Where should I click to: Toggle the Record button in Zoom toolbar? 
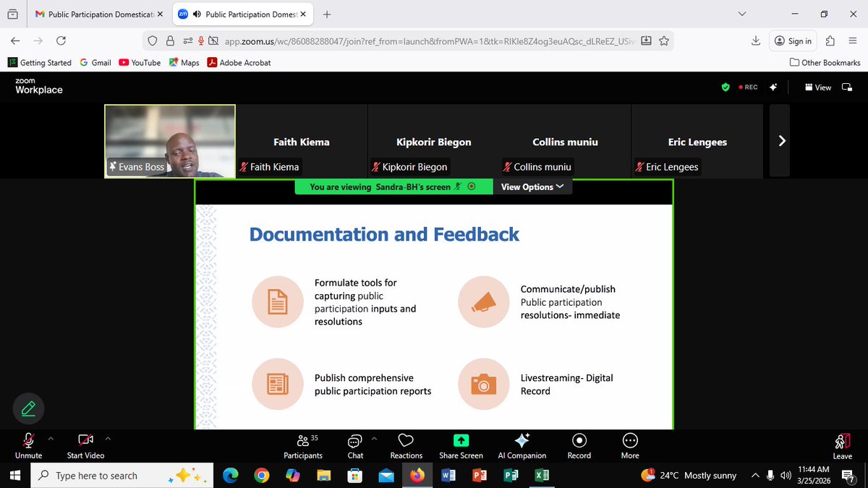(x=579, y=445)
